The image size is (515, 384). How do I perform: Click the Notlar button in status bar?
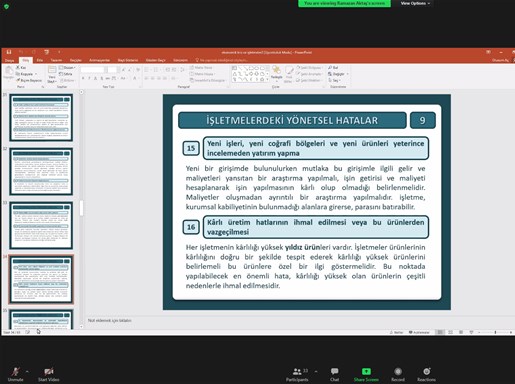396,332
